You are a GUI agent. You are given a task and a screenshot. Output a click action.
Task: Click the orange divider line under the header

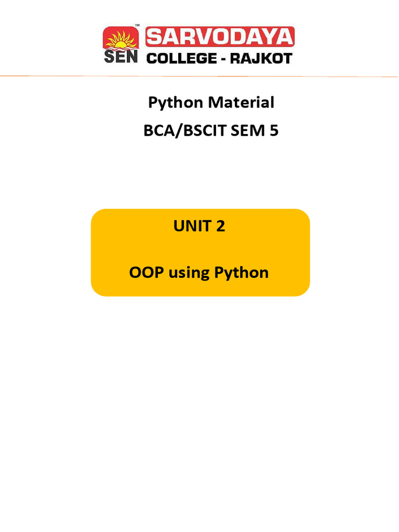point(199,77)
